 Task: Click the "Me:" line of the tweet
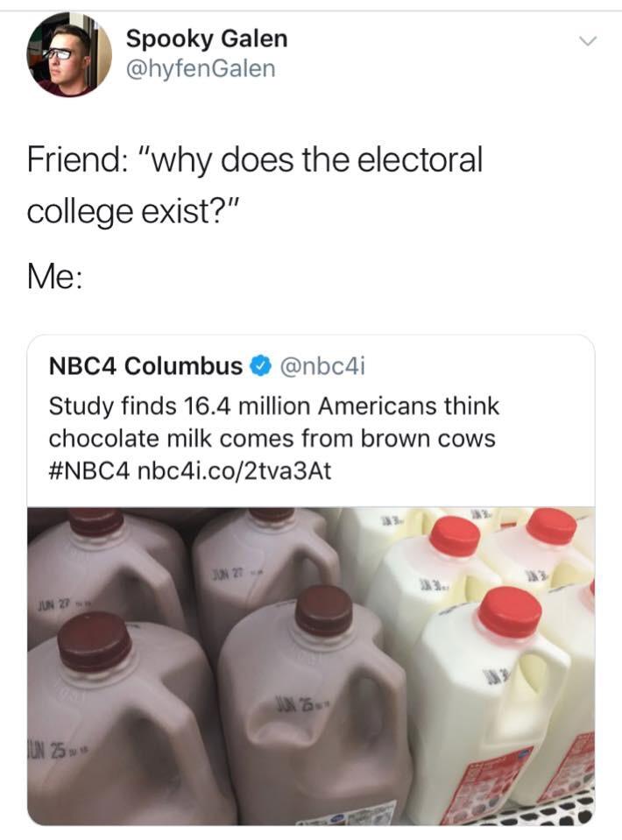pyautogui.click(x=55, y=278)
